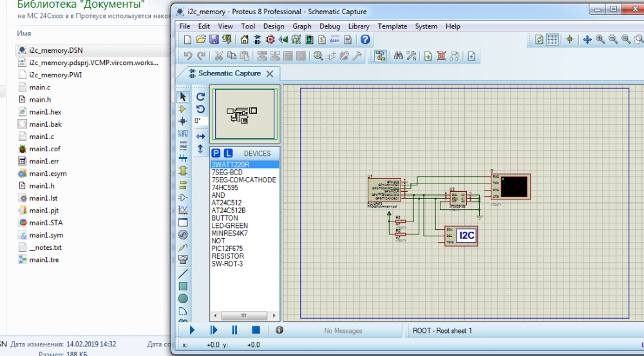Select the main1.hex file in explorer
This screenshot has height=356, width=644.
click(x=45, y=112)
